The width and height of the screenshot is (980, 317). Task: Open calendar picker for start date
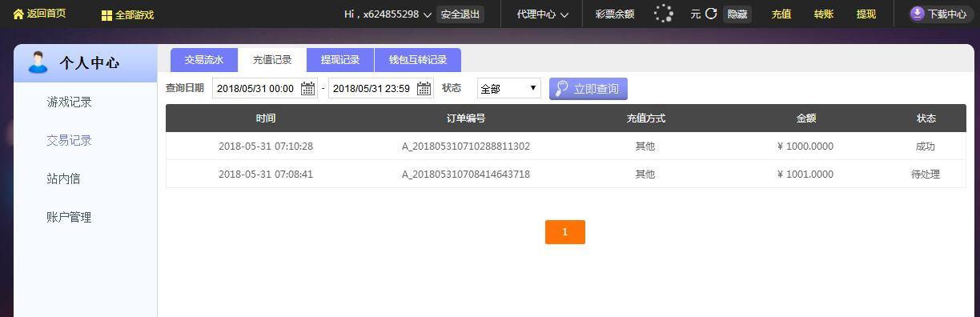[307, 89]
